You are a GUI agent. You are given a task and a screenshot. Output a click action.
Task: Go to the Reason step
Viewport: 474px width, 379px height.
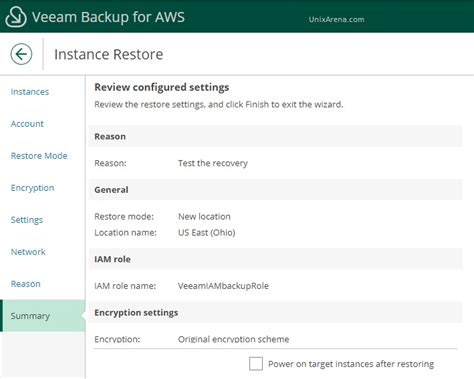coord(25,284)
